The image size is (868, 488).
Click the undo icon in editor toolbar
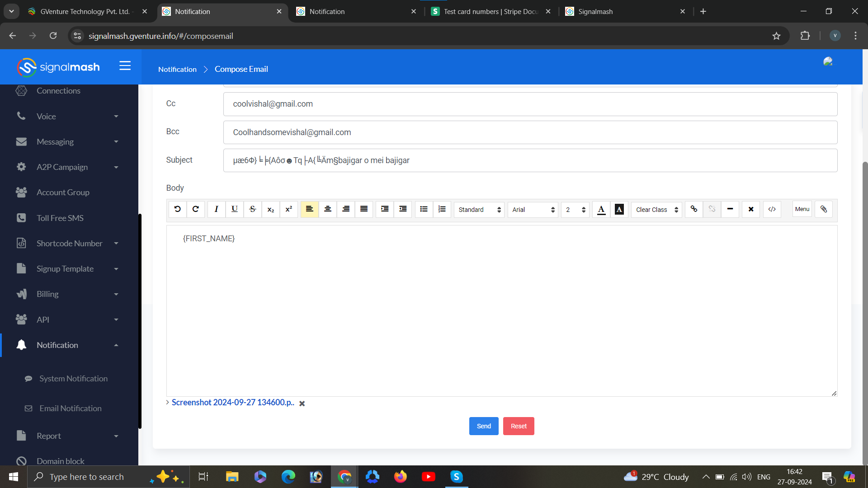(177, 209)
